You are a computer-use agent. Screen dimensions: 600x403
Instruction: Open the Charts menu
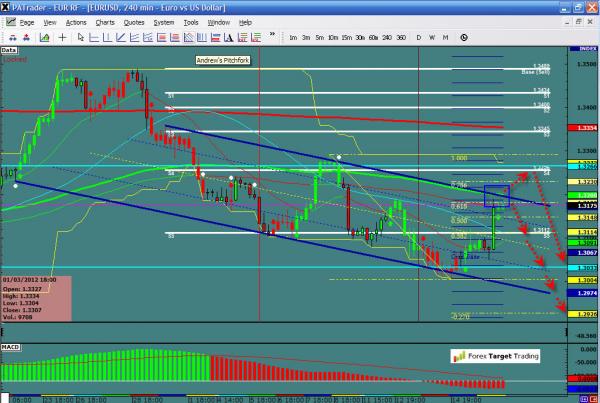click(x=105, y=22)
